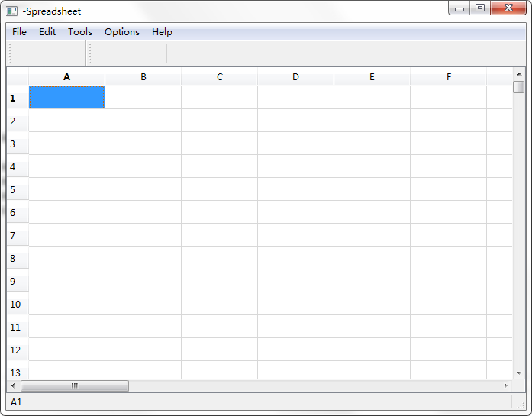
Task: Open the Edit menu
Action: tap(47, 32)
